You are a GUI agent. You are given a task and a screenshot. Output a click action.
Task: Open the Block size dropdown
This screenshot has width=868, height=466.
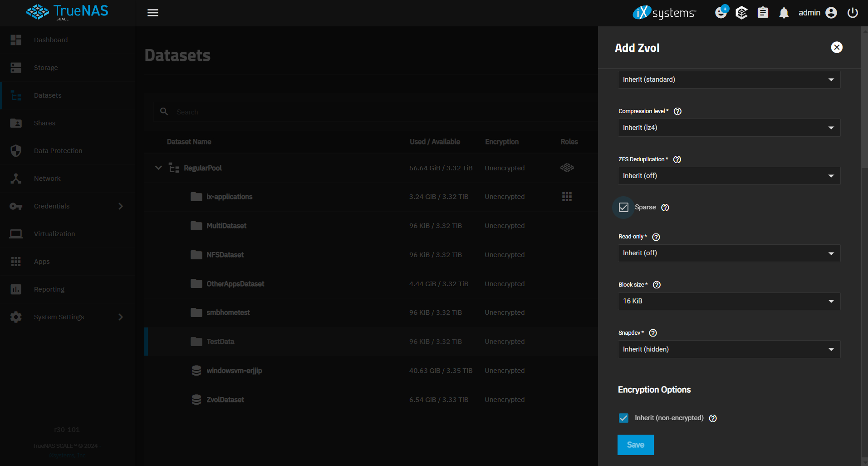pyautogui.click(x=729, y=301)
